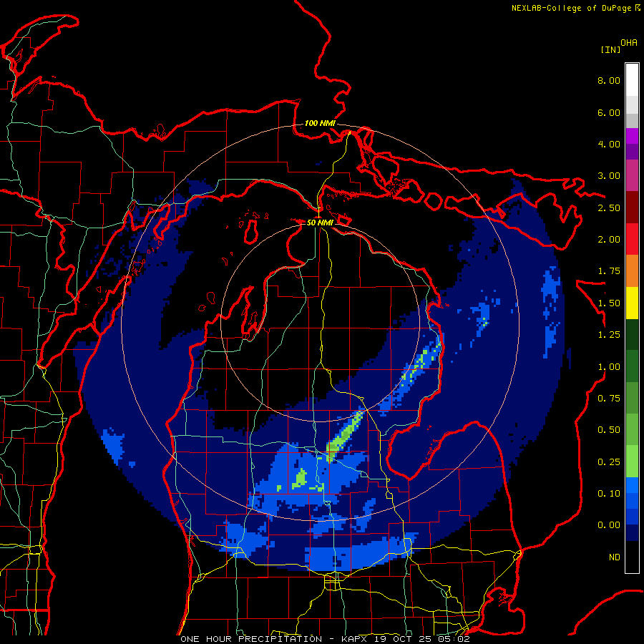Click the ONE HOUR PRECIPITATION title text
This screenshot has width=644, height=644.
[x=251, y=639]
